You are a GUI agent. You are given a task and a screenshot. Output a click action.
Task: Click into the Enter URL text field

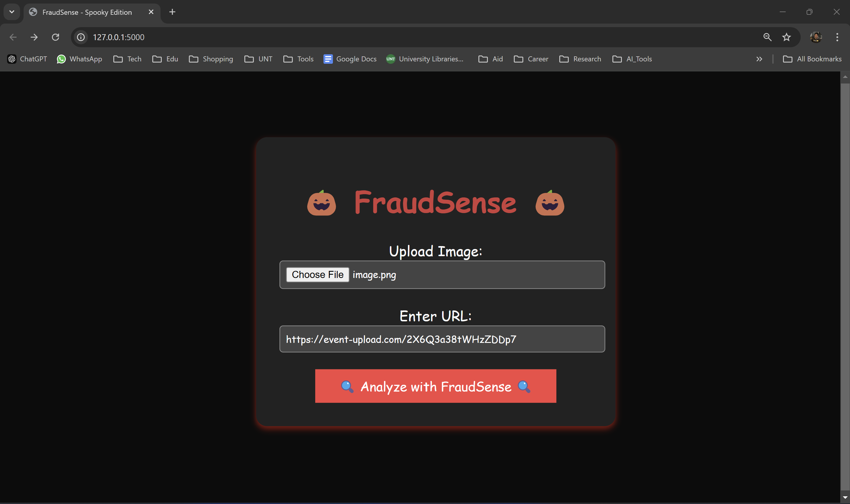442,339
